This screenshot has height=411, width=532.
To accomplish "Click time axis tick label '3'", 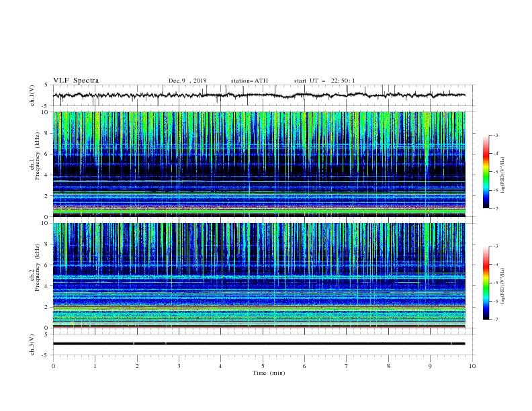I will pyautogui.click(x=179, y=366).
